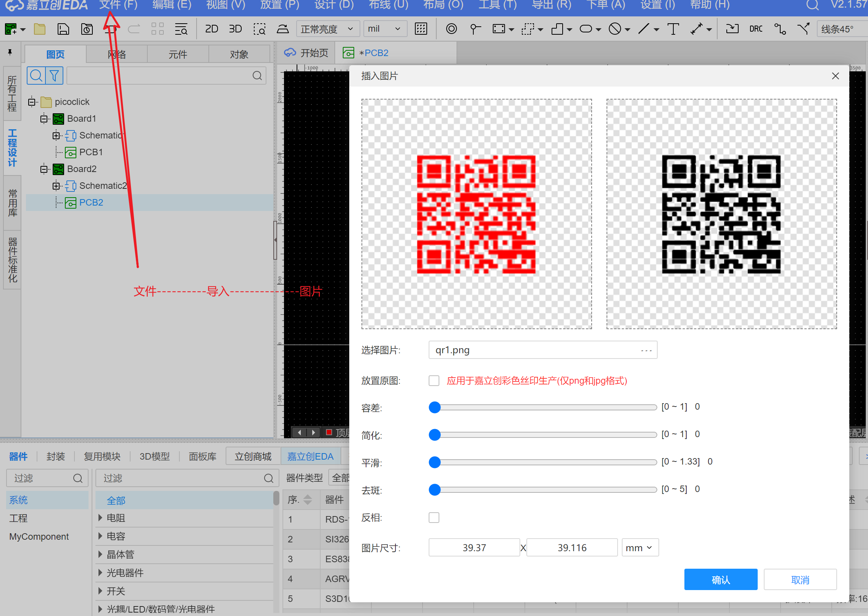Select the via placement tool
868x616 pixels.
[x=452, y=29]
